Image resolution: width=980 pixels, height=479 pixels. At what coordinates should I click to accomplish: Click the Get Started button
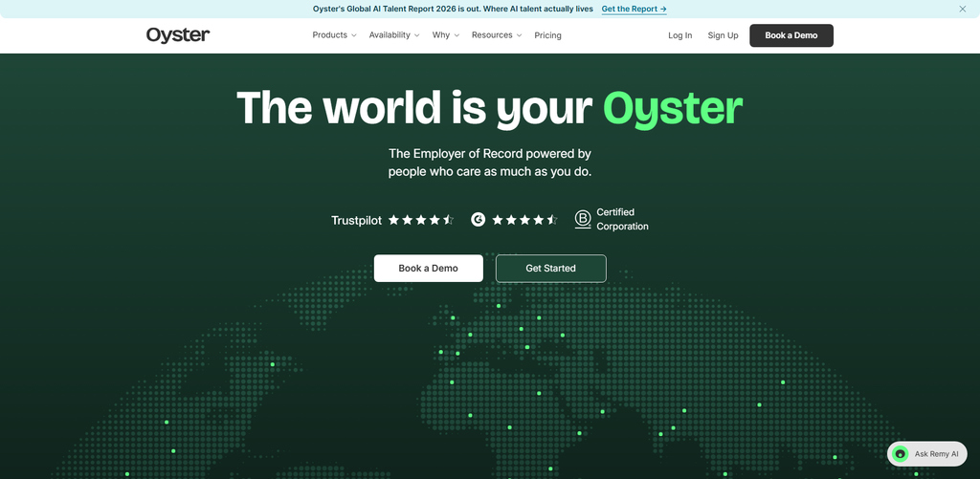(x=550, y=269)
